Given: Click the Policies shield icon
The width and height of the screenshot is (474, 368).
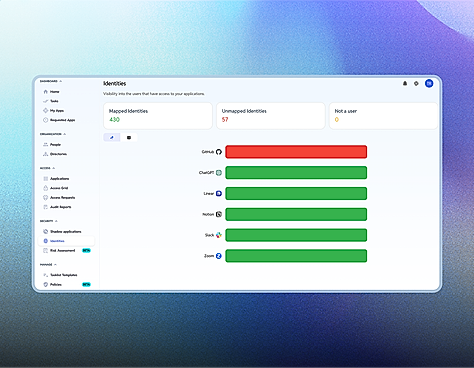Looking at the screenshot, I should (46, 284).
